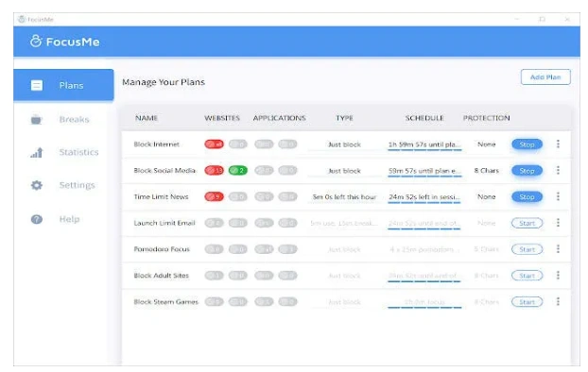Click the Add Plan button
The image size is (588, 372).
tap(545, 77)
